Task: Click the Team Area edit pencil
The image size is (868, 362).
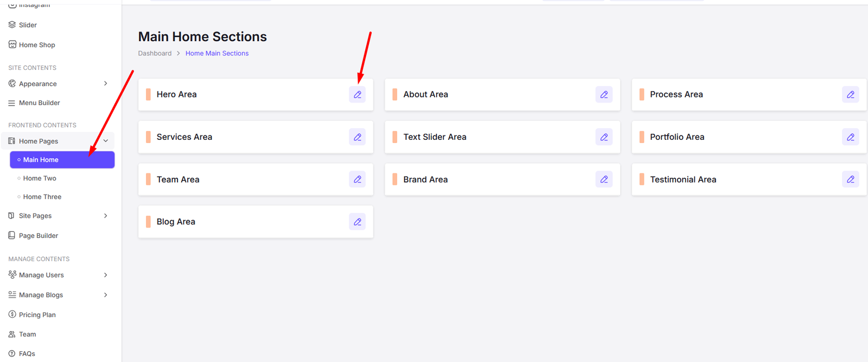Action: [357, 179]
